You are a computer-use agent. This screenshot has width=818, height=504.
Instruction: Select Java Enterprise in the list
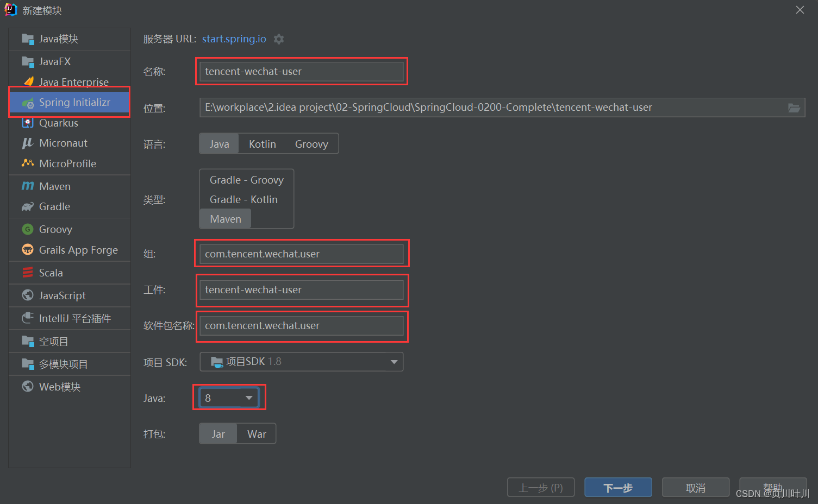[x=70, y=81]
